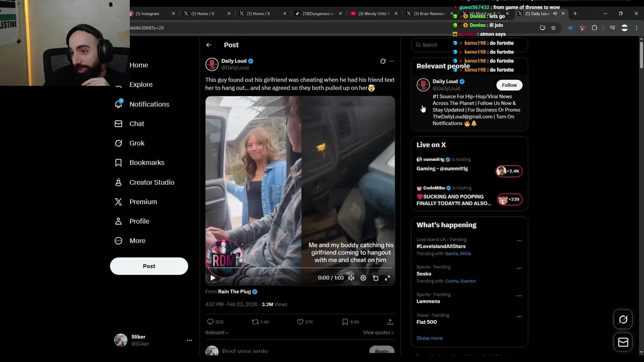Open CodeMiko live space listing
The height and width of the screenshot is (362, 644).
pos(469,196)
